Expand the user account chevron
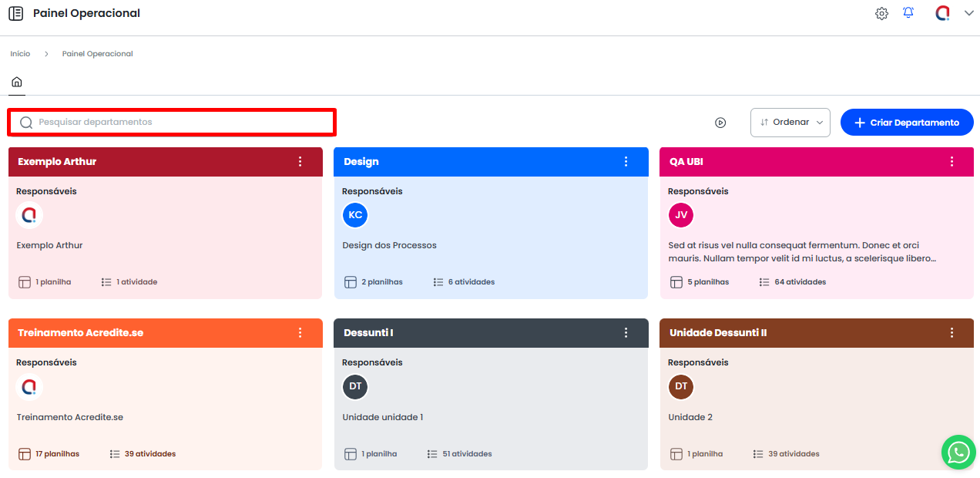The image size is (980, 478). [968, 13]
